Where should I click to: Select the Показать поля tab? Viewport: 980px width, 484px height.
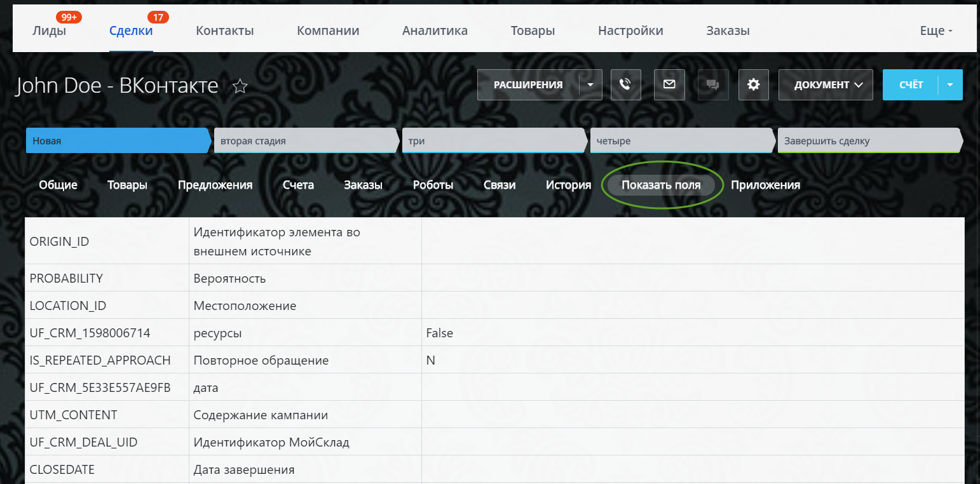661,185
